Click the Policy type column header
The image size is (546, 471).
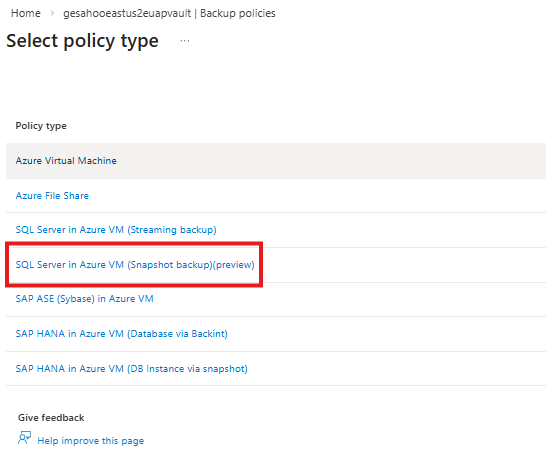pos(41,126)
